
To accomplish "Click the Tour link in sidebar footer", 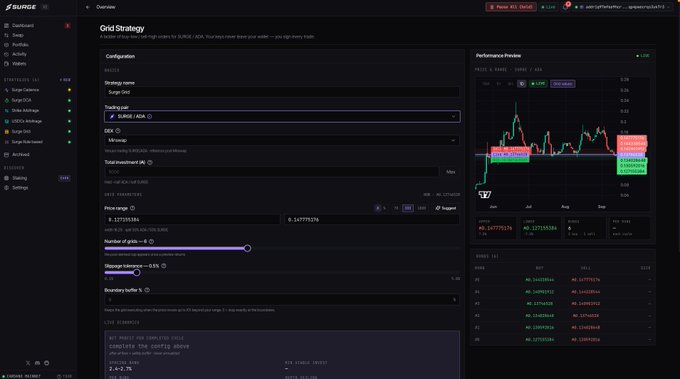I will [65, 376].
